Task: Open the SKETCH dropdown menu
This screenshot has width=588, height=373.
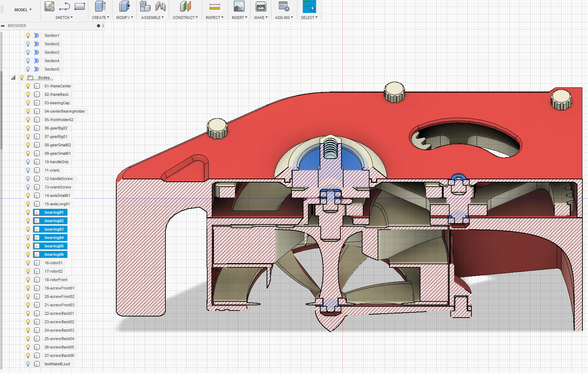Action: 64,18
